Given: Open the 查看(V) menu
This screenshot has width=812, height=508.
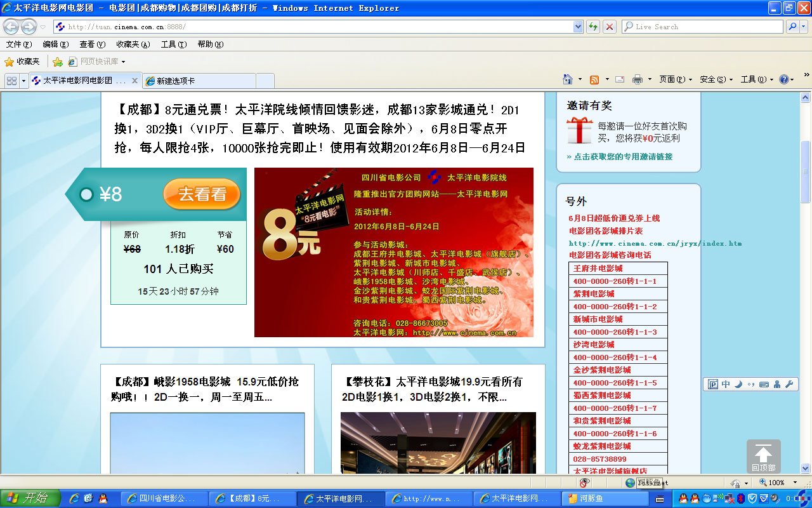Looking at the screenshot, I should tap(92, 44).
